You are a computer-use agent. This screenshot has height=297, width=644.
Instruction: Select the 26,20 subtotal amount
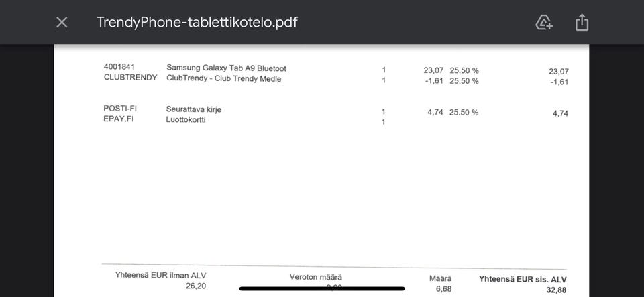[196, 286]
